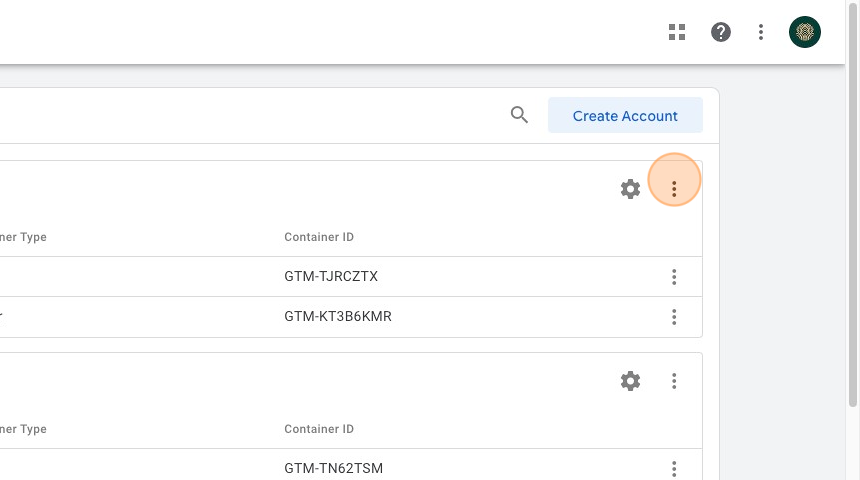
Task: Select container ID GTM-KT3B6KMR
Action: tap(338, 317)
